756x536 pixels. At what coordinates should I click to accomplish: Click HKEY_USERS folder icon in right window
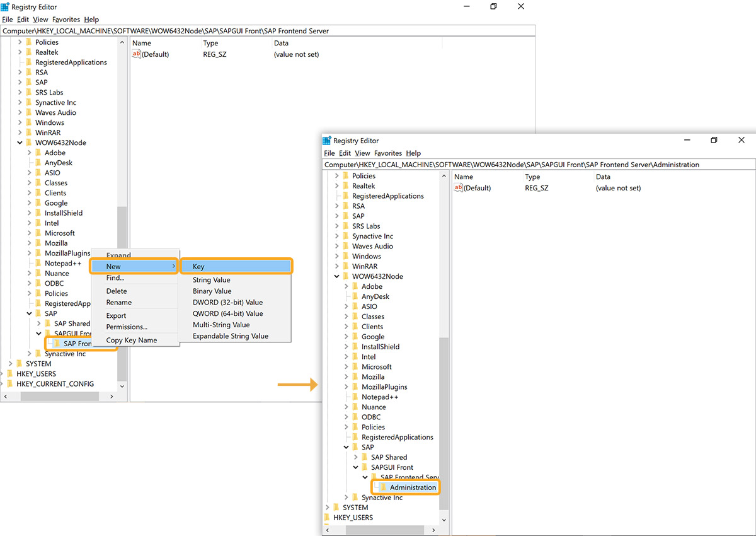pos(326,518)
